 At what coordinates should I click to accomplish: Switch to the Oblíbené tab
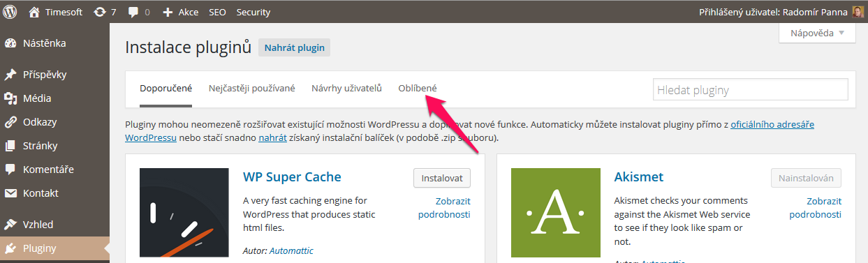tap(418, 89)
